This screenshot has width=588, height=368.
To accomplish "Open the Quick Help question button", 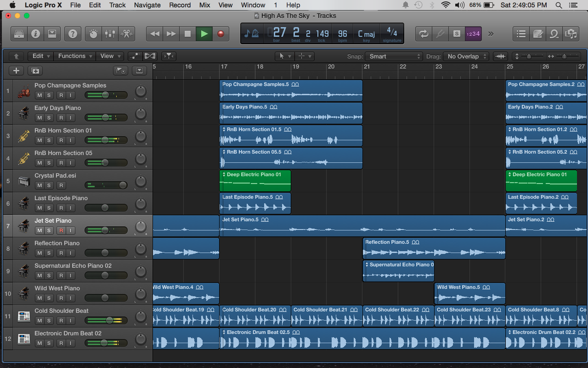I will click(x=73, y=34).
